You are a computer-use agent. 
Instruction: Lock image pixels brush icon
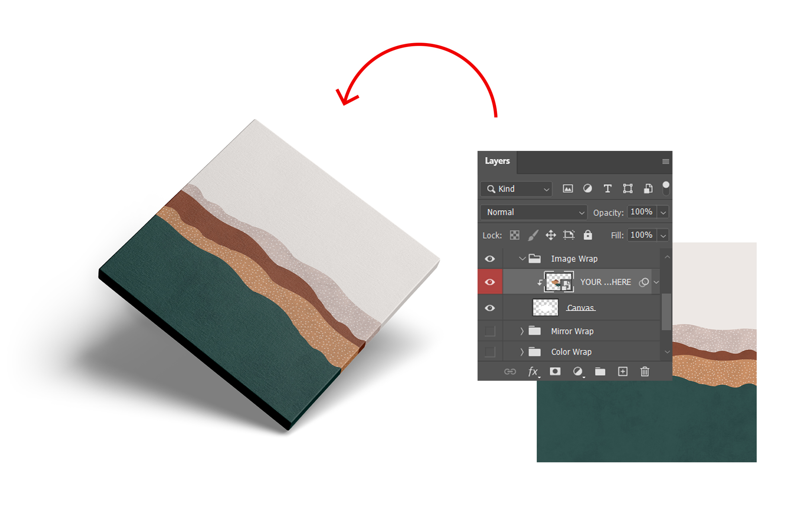coord(533,235)
